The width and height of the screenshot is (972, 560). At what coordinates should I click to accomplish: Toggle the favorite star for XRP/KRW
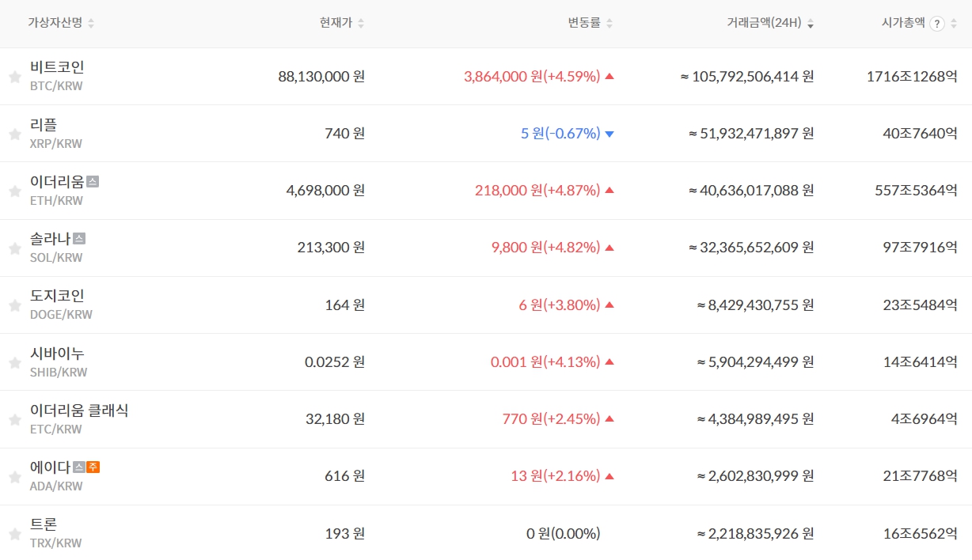14,134
